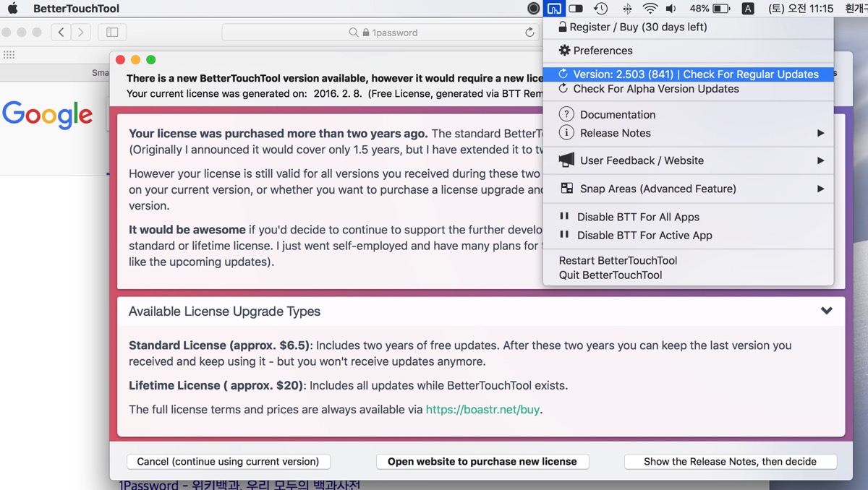Viewport: 868px width, 490px height.
Task: Go forward in the Safari window
Action: click(x=81, y=32)
